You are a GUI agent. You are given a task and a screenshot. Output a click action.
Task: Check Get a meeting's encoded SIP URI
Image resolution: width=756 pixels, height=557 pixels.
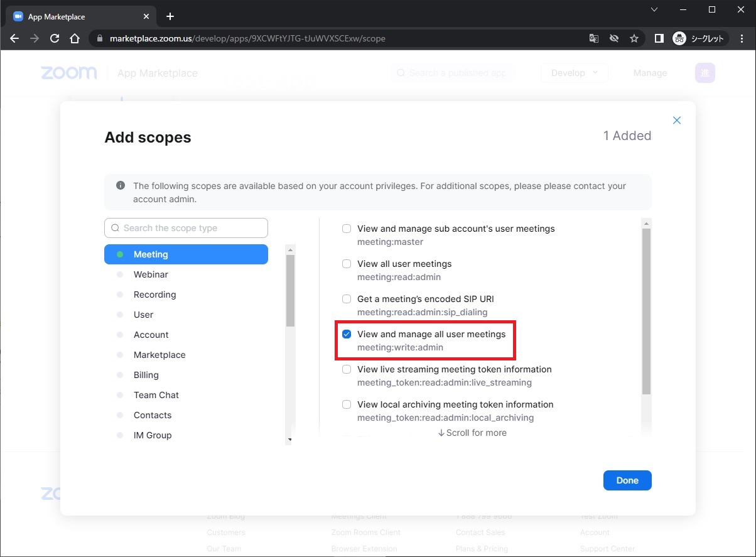click(347, 299)
